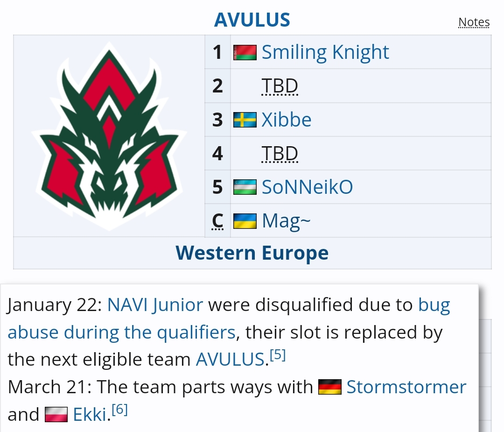Click the Poland flag before Ekki

[56, 415]
